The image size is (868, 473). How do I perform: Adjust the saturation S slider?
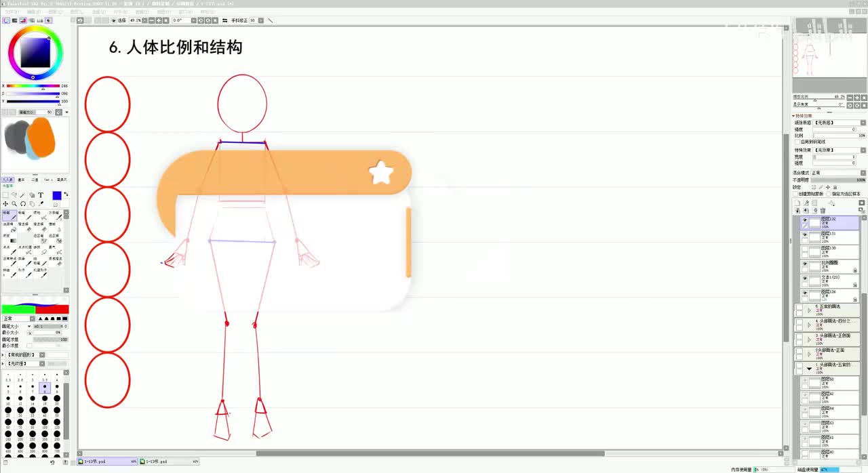coord(33,94)
